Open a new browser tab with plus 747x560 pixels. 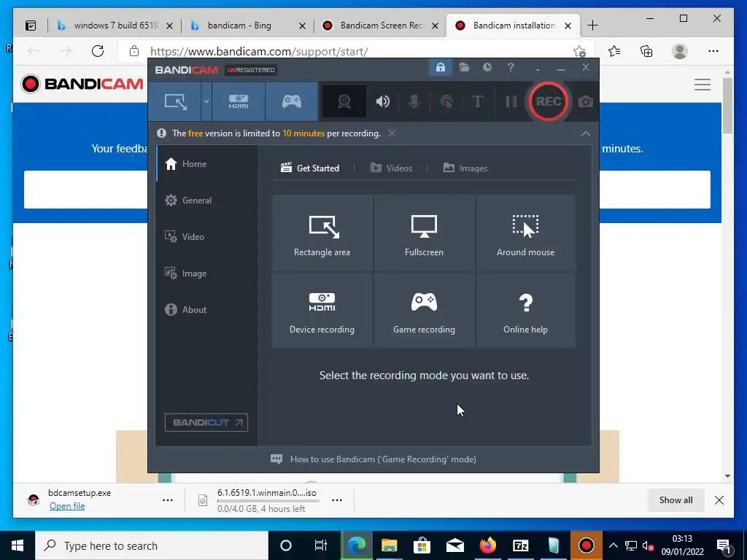tap(592, 26)
